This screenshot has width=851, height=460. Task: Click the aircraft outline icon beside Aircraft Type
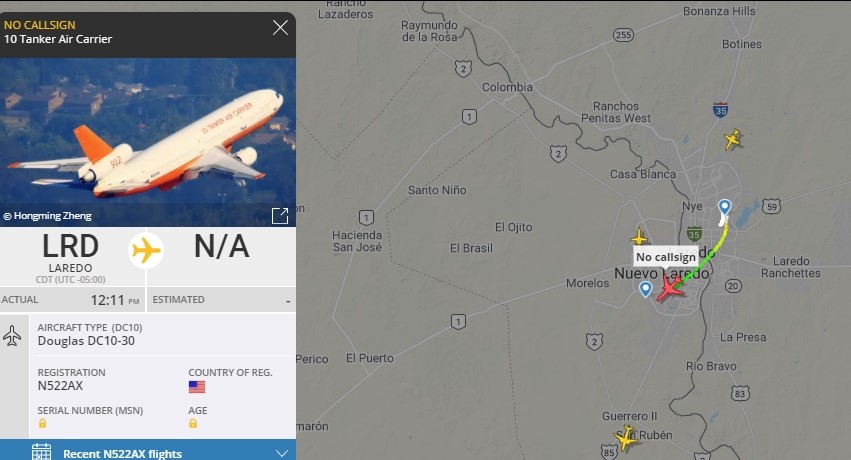(12, 336)
